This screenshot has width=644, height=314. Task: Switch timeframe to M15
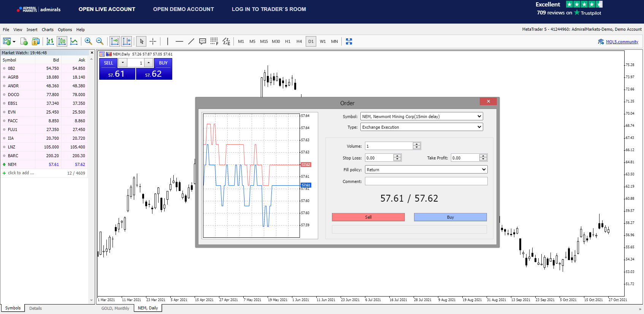point(264,41)
